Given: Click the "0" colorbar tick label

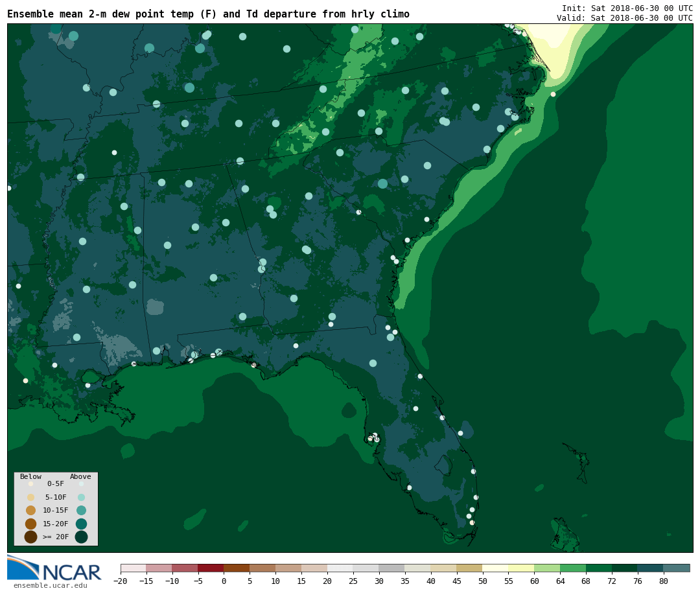Looking at the screenshot, I should click(x=224, y=581).
